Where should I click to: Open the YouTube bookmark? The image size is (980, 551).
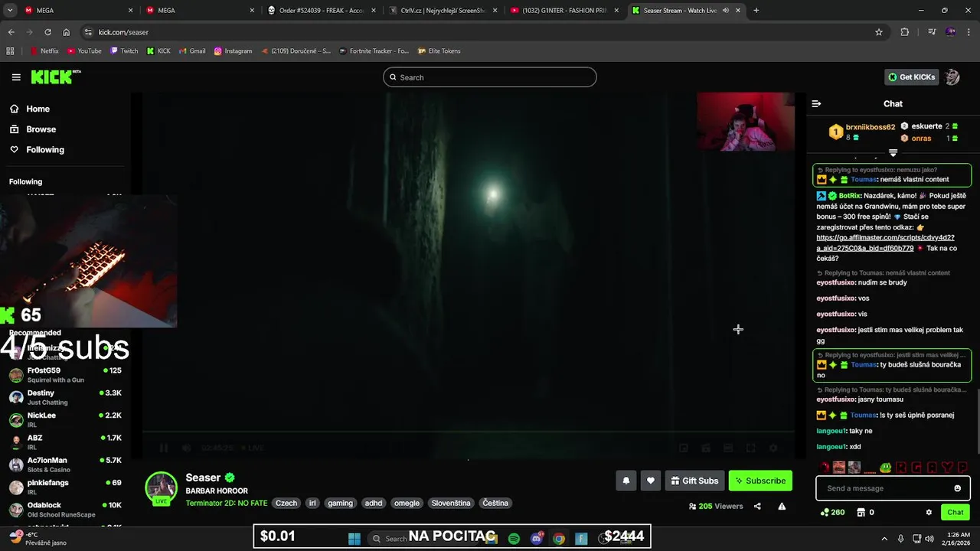[84, 51]
